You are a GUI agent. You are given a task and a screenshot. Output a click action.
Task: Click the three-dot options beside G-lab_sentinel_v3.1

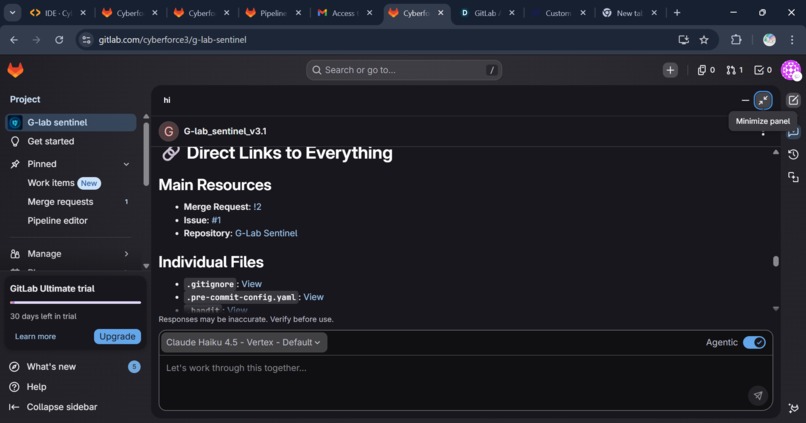(763, 133)
